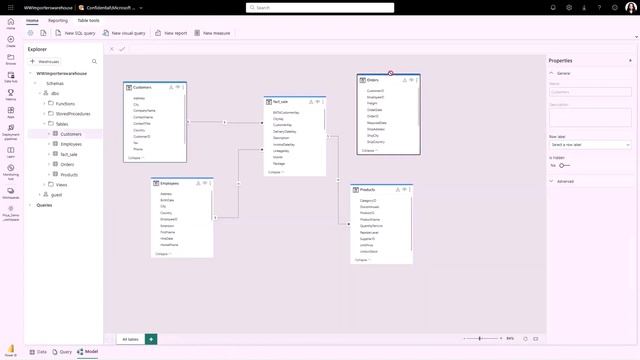The image size is (640, 360).
Task: Click the top Search box
Action: (x=320, y=8)
